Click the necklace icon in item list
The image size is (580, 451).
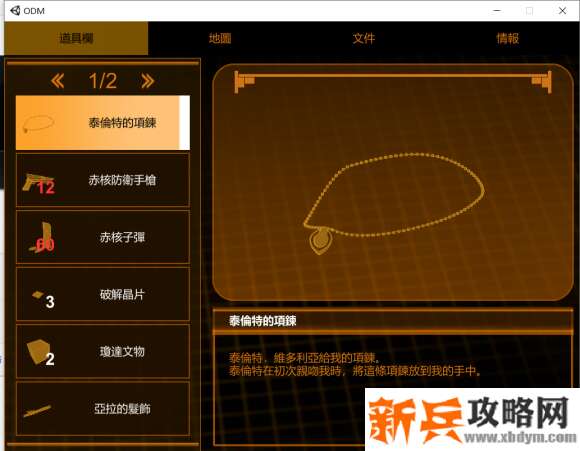(38, 123)
